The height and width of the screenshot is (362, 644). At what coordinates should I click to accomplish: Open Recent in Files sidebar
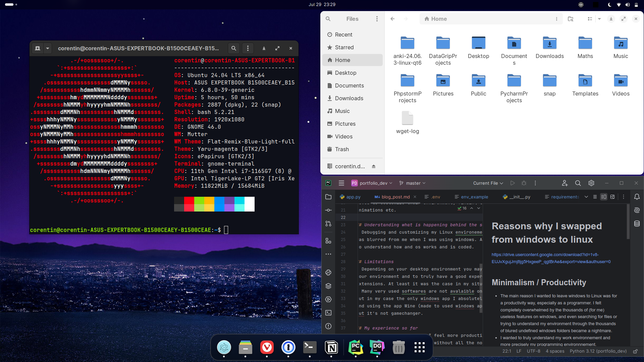point(353,35)
